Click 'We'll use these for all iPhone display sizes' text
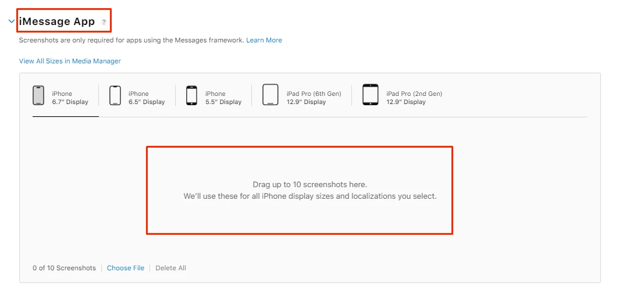This screenshot has height=297, width=644. click(310, 196)
